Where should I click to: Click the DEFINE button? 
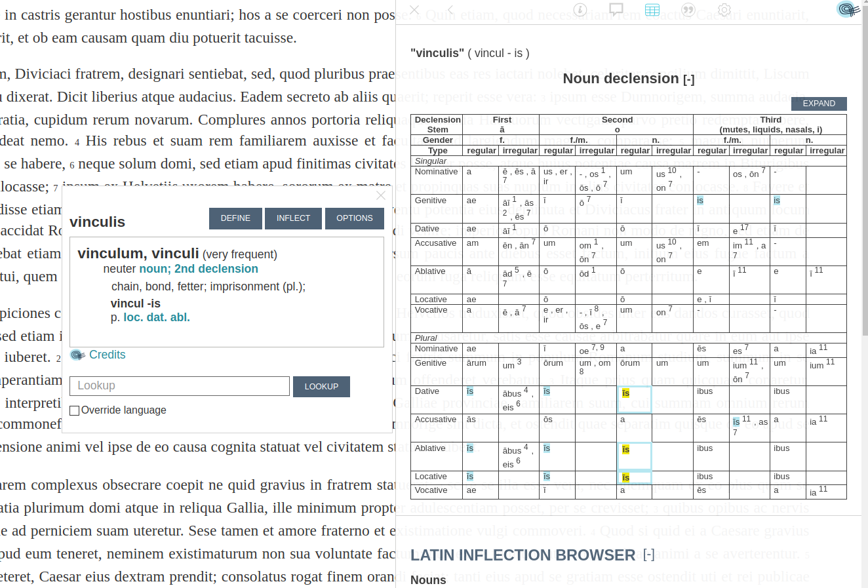coord(235,218)
